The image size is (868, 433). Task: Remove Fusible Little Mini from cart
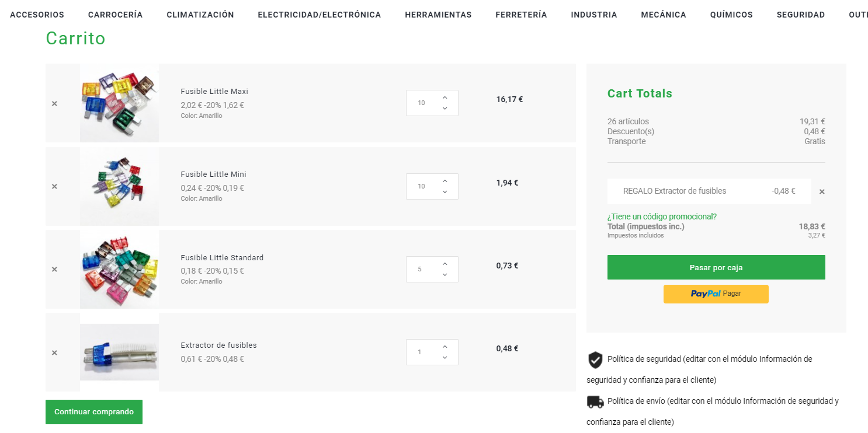[54, 187]
